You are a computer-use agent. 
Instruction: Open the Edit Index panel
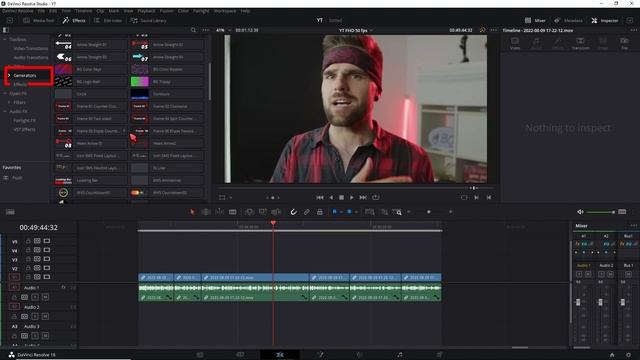coord(108,20)
